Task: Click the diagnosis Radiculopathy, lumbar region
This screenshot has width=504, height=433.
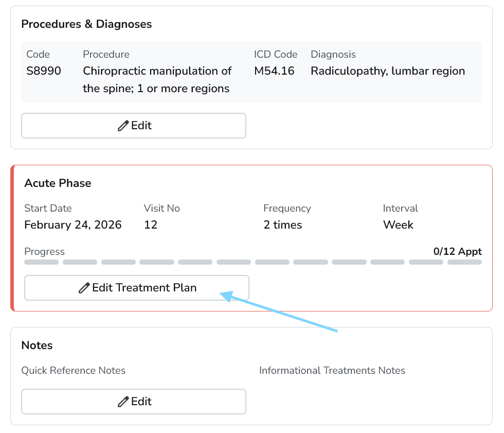Action: (387, 71)
